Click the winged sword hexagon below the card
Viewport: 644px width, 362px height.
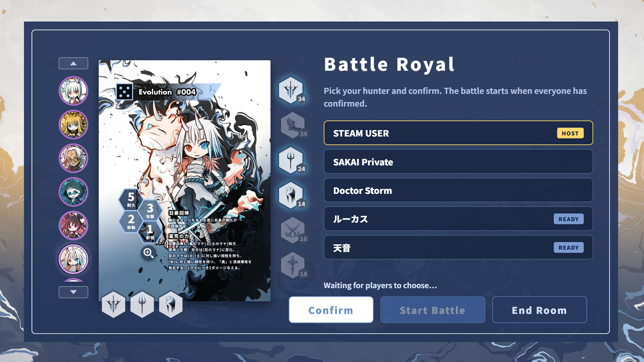click(x=113, y=304)
